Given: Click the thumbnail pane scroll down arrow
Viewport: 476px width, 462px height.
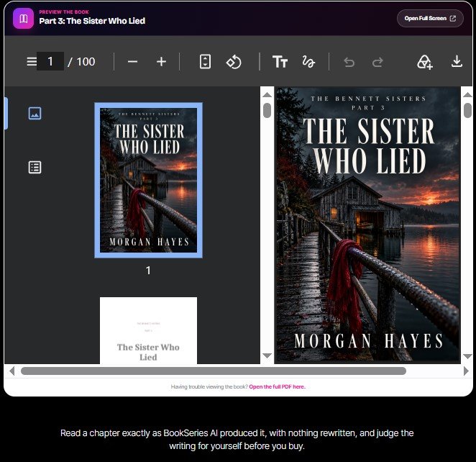Looking at the screenshot, I should click(267, 355).
